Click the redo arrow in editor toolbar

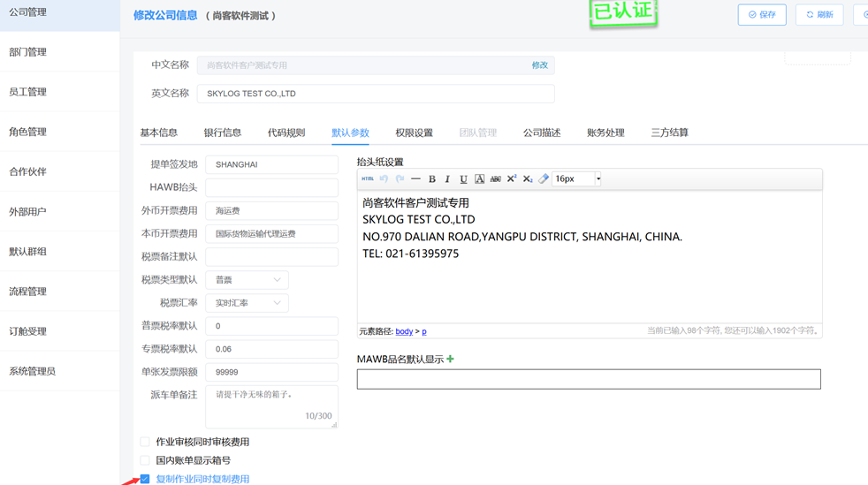click(x=400, y=178)
